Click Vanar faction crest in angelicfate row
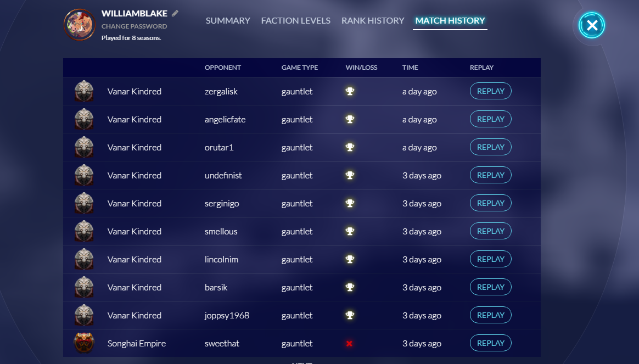Viewport: 639px width, 364px height. (84, 119)
